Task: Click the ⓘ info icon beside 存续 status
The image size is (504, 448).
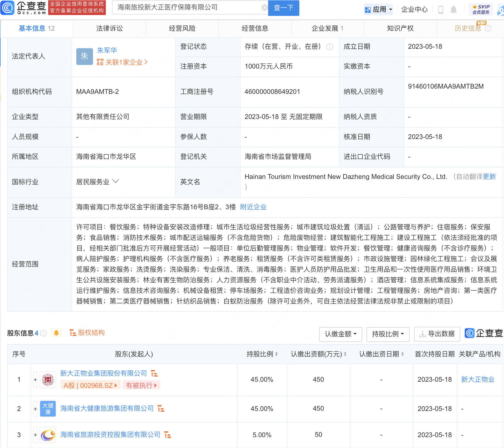Action: 330,47
